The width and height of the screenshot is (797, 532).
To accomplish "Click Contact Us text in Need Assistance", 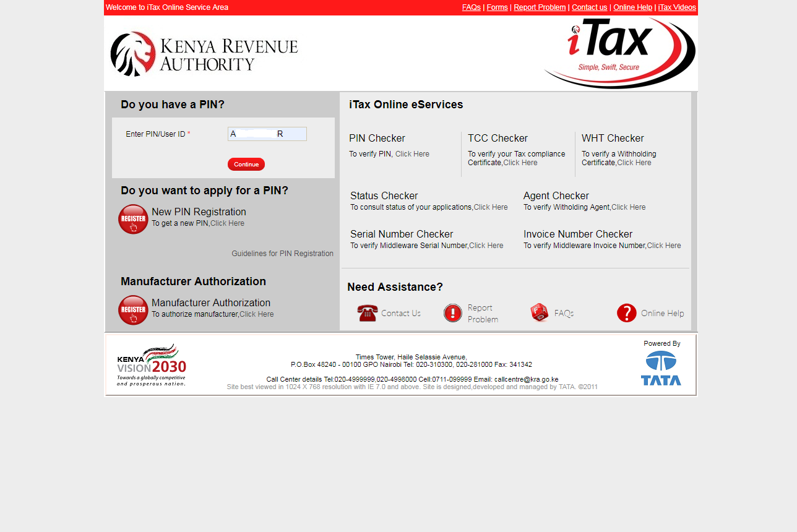I will point(401,313).
